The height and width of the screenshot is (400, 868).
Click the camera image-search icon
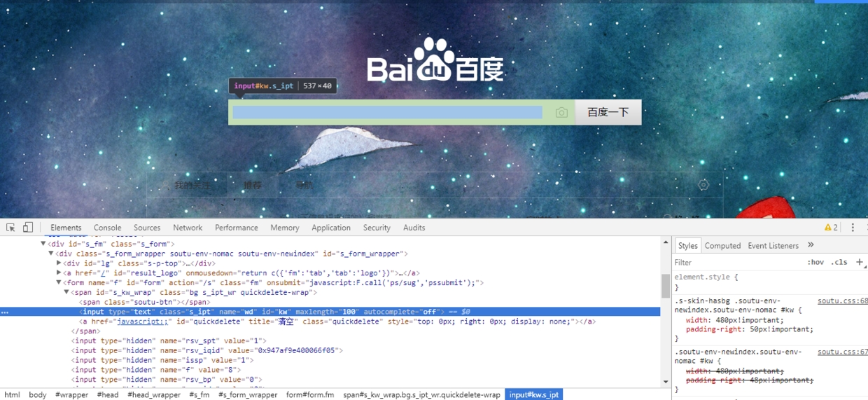[x=561, y=113]
